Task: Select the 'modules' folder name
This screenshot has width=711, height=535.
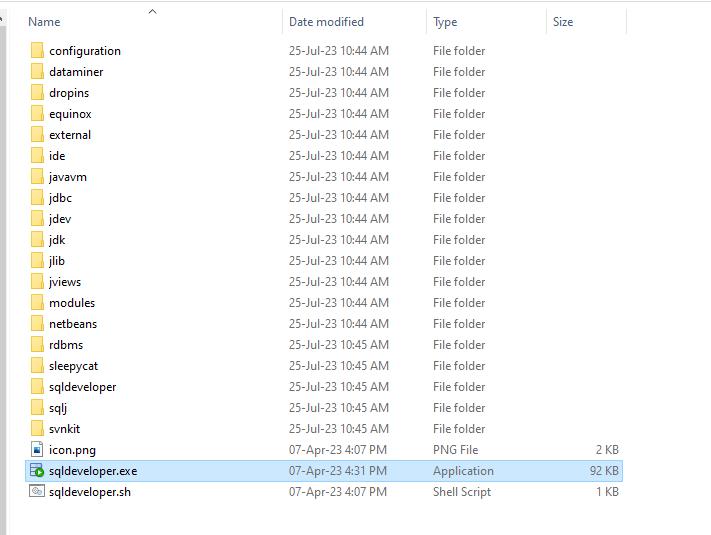Action: pos(72,302)
